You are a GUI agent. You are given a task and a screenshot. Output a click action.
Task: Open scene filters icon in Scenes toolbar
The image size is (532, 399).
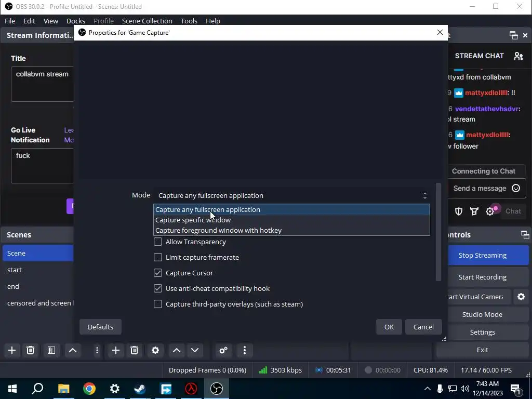51,350
